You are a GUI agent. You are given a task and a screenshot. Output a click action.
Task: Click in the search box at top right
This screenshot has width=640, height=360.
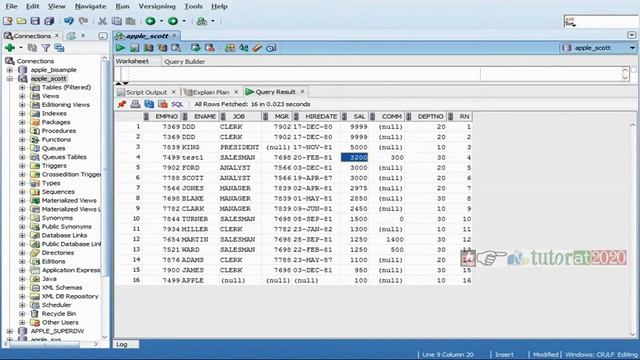point(601,22)
